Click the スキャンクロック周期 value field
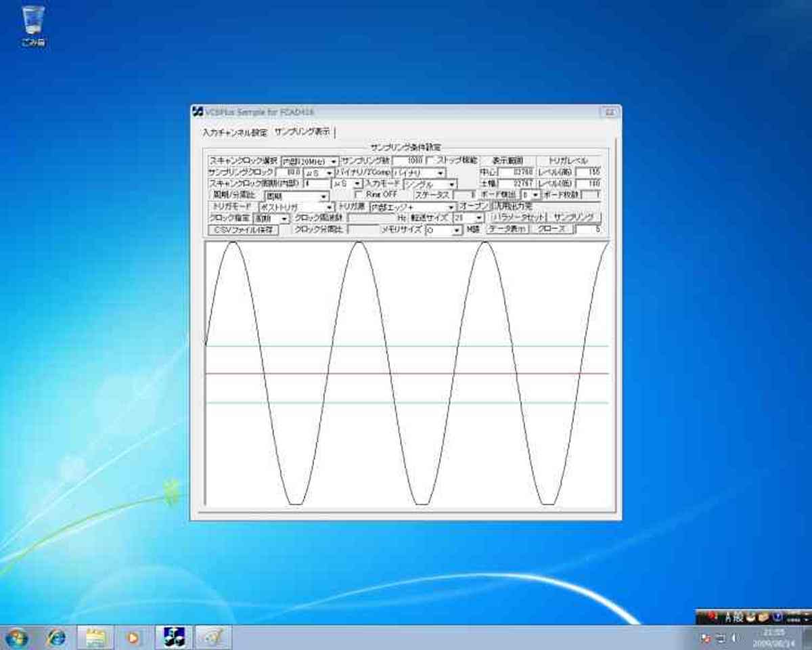Screen dimensions: 812x650 tap(317, 183)
